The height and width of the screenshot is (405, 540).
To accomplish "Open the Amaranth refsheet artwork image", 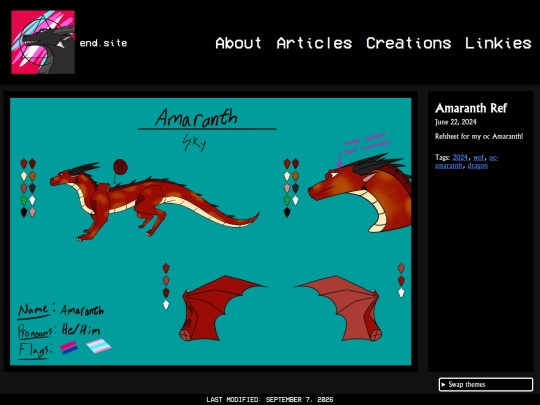I will click(x=210, y=231).
